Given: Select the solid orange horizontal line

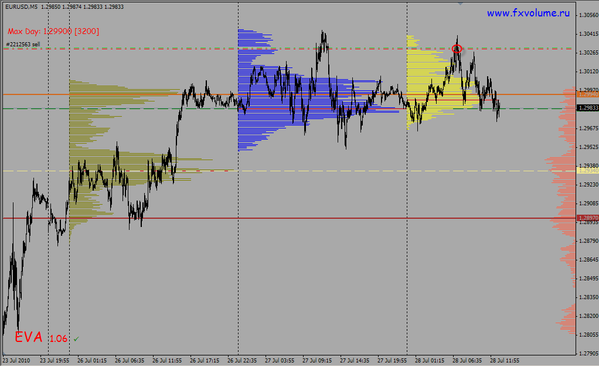Looking at the screenshot, I should pos(289,94).
